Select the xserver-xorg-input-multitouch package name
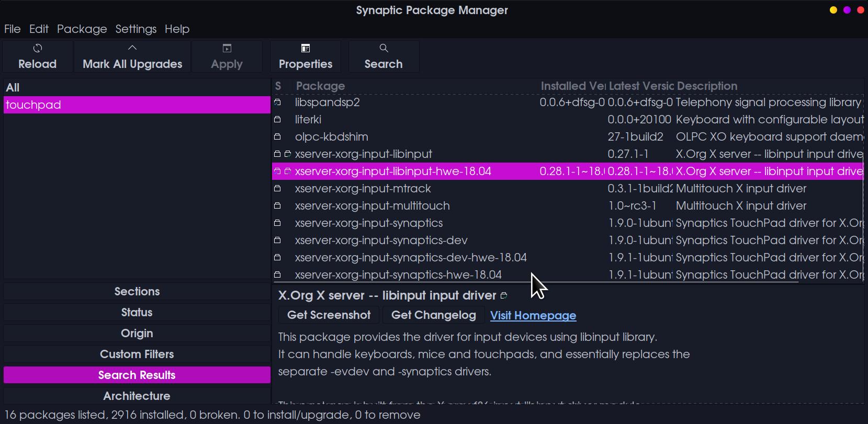The height and width of the screenshot is (424, 868). [x=372, y=205]
